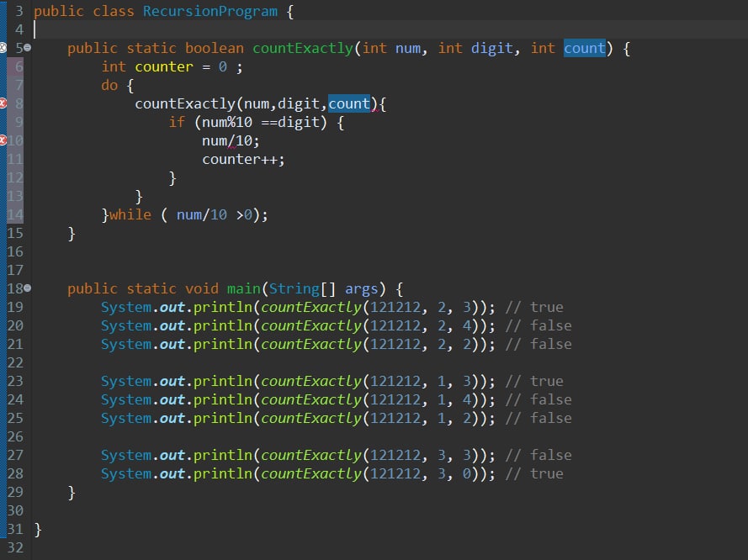Image resolution: width=748 pixels, height=560 pixels.
Task: Click the while keyword on line 14
Action: [x=130, y=214]
